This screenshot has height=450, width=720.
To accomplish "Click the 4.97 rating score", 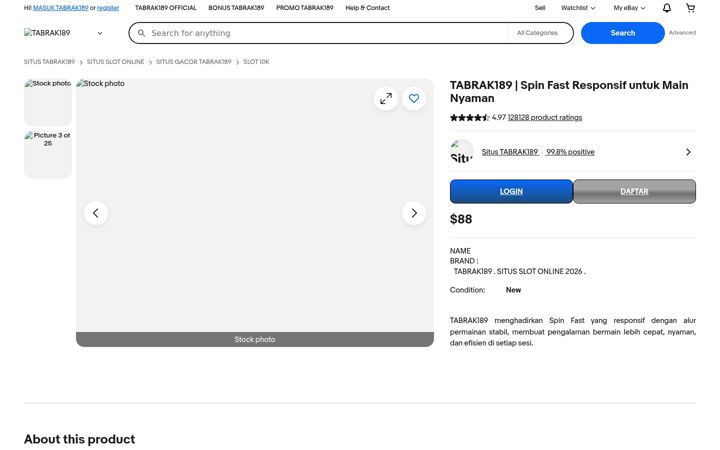I will coord(499,118).
